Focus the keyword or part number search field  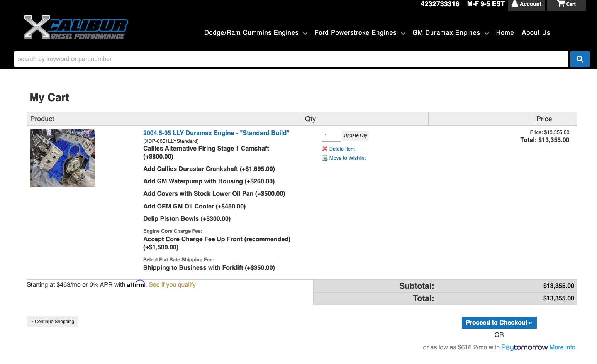click(291, 59)
